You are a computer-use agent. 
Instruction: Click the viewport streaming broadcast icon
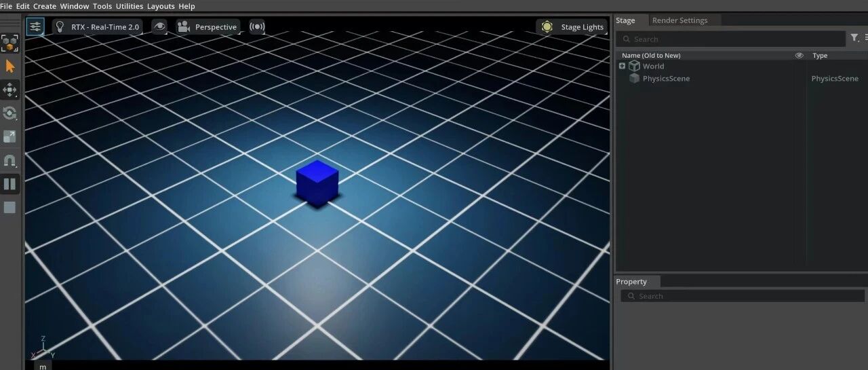257,27
